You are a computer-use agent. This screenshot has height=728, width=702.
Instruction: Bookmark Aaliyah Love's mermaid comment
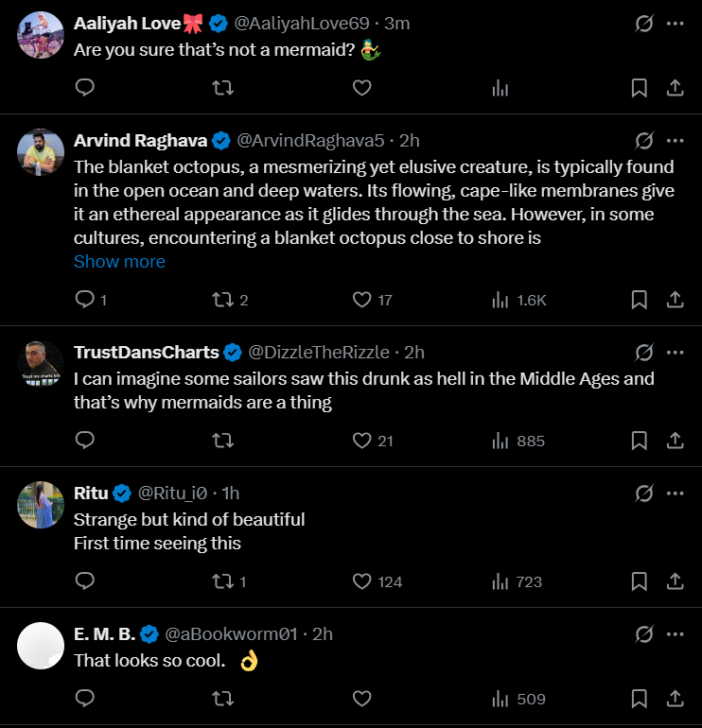(639, 88)
